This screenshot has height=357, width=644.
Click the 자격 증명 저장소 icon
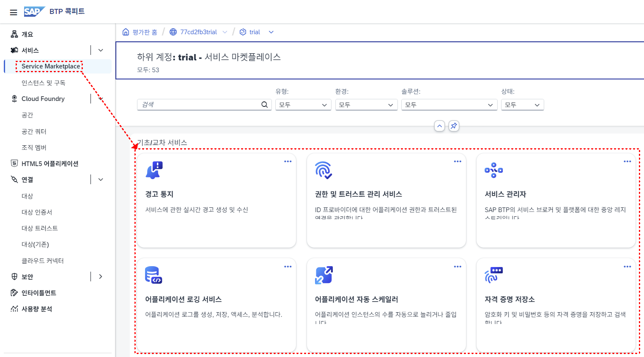[x=493, y=275]
